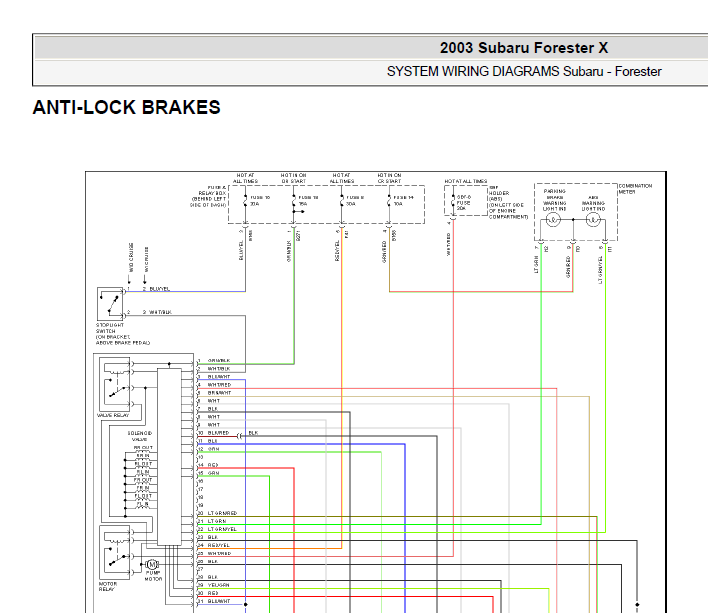This screenshot has width=708, height=613.
Task: Click the "WHT/BLK" label beside stoplight switch
Action: click(160, 312)
